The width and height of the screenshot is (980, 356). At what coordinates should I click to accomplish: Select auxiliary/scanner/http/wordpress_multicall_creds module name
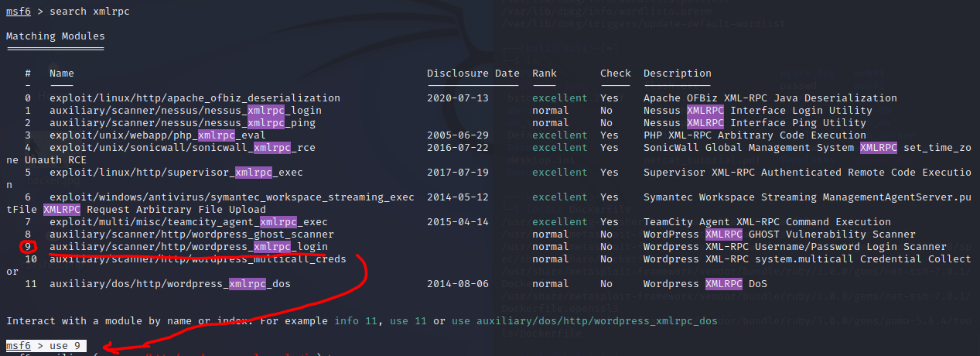pyautogui.click(x=198, y=259)
